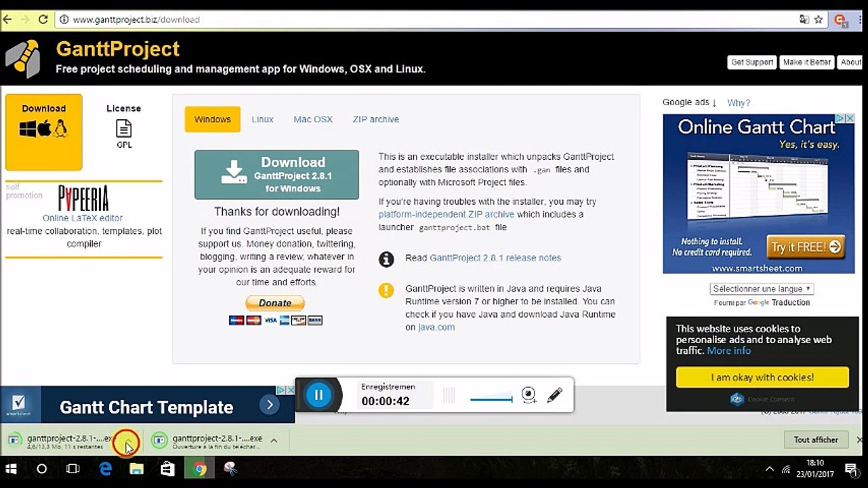The height and width of the screenshot is (488, 868).
Task: Select the yellow Download section tile
Action: (44, 132)
